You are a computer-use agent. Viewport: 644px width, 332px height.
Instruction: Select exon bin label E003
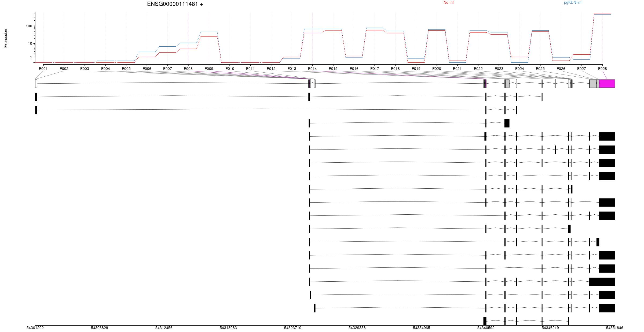tap(85, 69)
